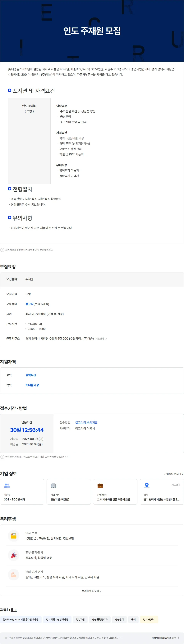Open 지도보기 link next to 근무지주소

tap(99, 339)
